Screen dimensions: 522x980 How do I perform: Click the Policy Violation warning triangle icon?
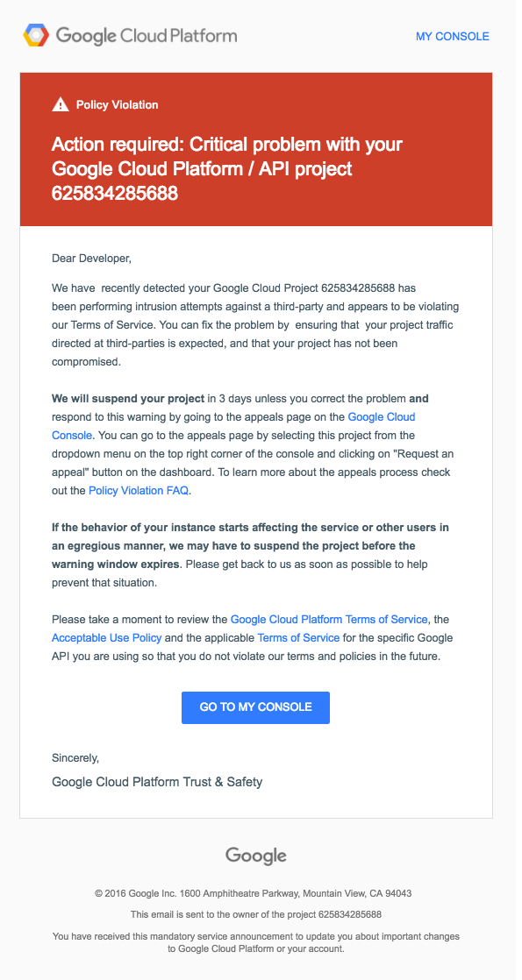60,104
